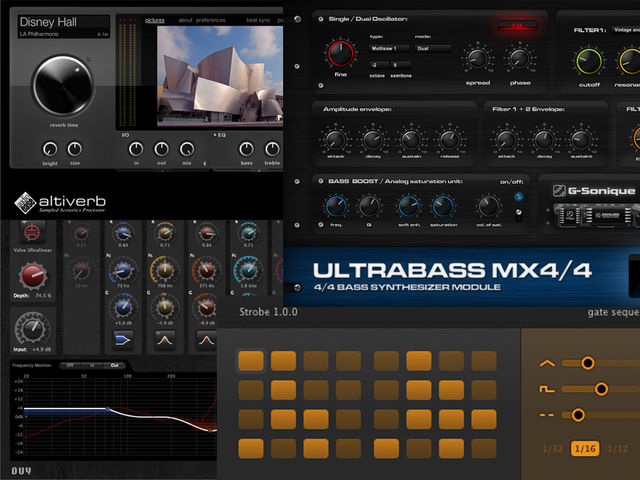640x480 pixels.
Task: Click the large reverb time knob
Action: 63,85
